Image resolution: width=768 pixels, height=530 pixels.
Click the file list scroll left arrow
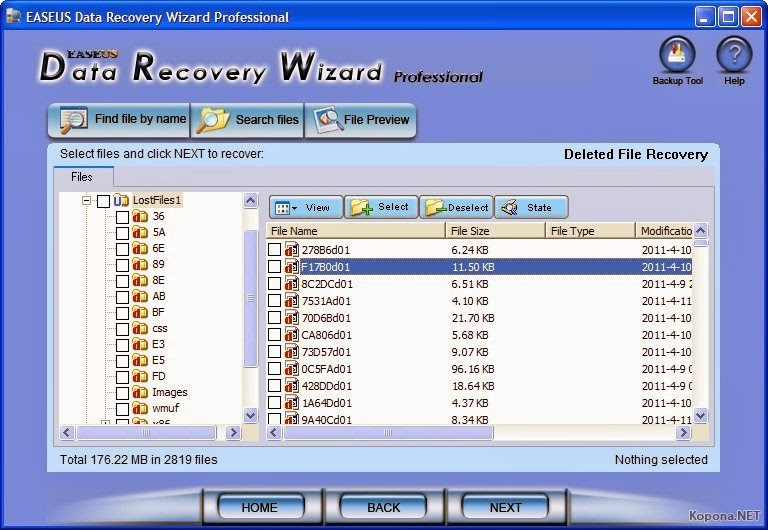[274, 433]
